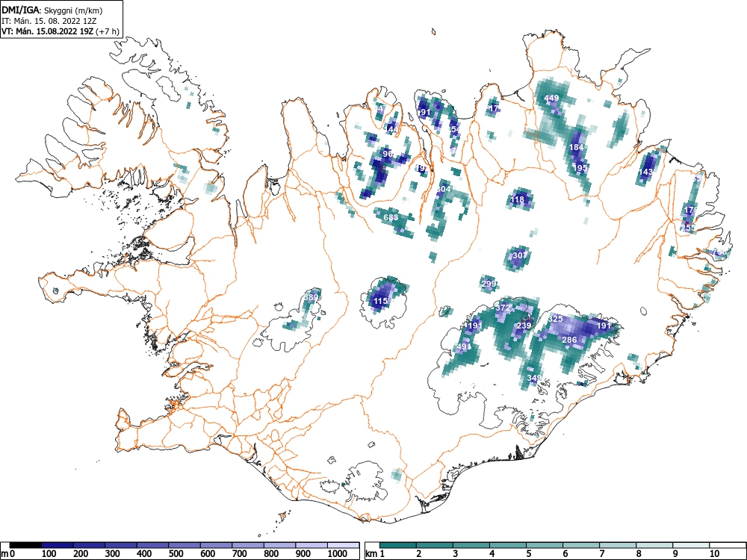Click the 449 visibility value on map
747x560 pixels.
click(551, 98)
